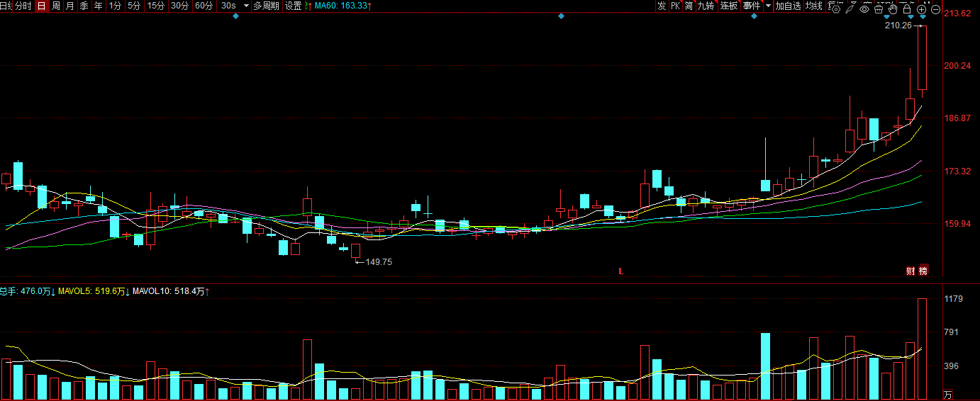Screen dimensions: 980x401
Task: Select the 周 weekly period tab
Action: [x=55, y=6]
